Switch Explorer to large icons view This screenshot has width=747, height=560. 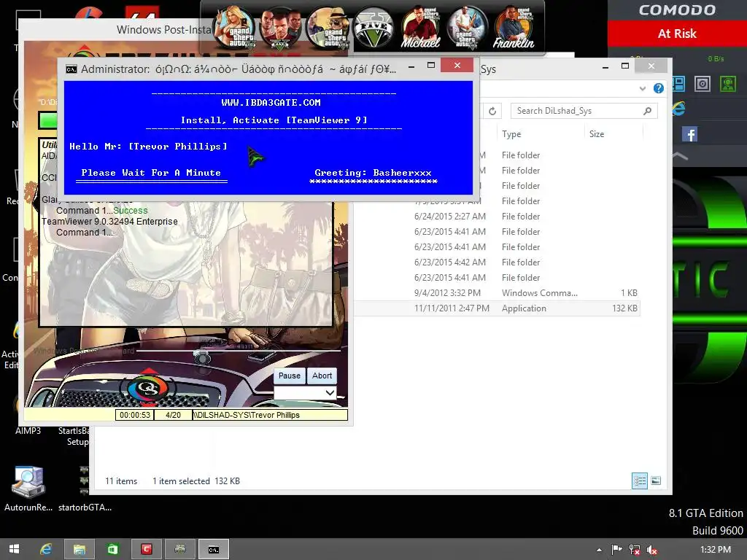[656, 481]
